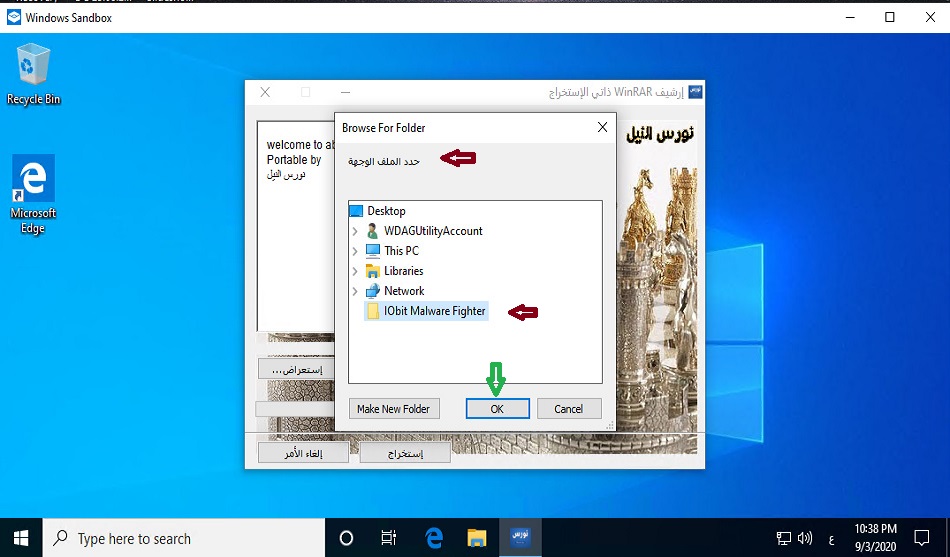The width and height of the screenshot is (950, 557).
Task: Expand the This PC tree node
Action: 355,251
